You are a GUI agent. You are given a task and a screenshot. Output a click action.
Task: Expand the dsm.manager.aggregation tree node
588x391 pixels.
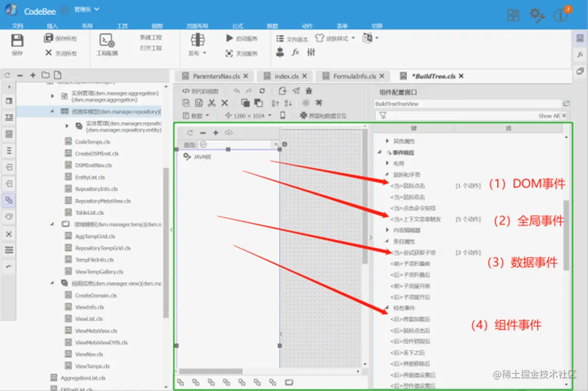52,96
